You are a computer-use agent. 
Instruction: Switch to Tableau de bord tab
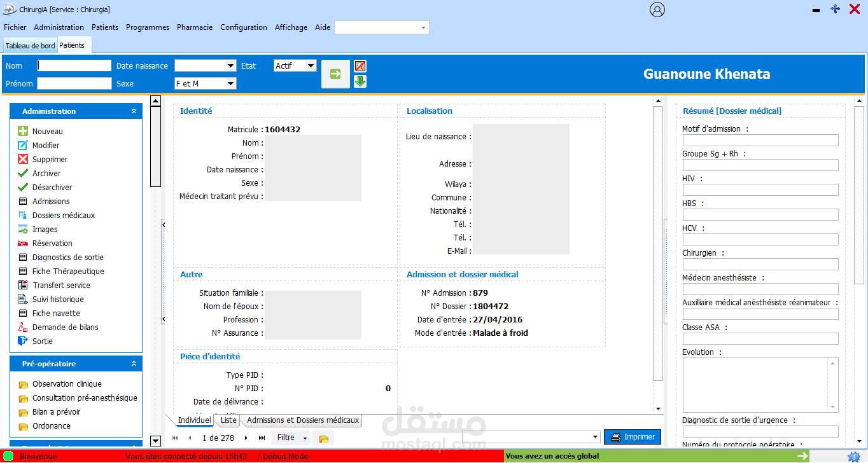(x=30, y=46)
